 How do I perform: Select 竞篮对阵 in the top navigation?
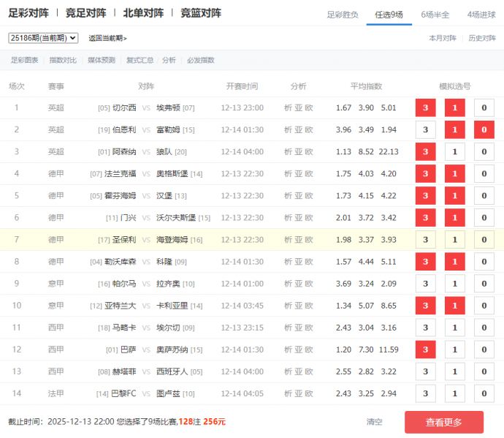201,13
